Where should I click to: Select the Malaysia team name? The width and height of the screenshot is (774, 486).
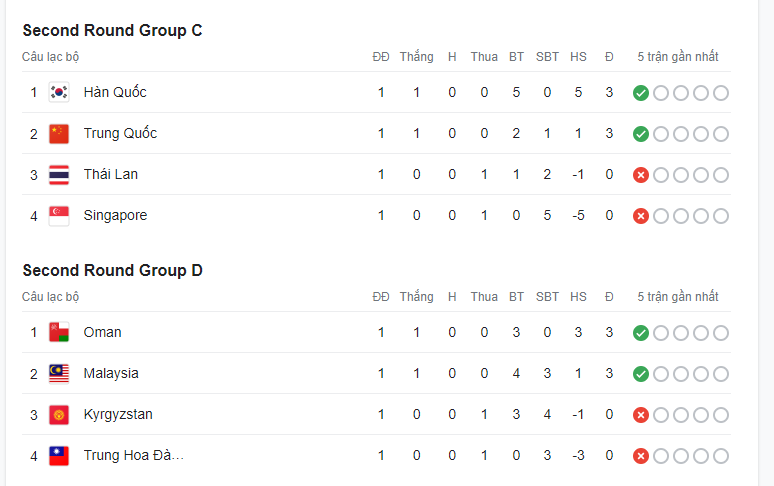[x=111, y=374]
